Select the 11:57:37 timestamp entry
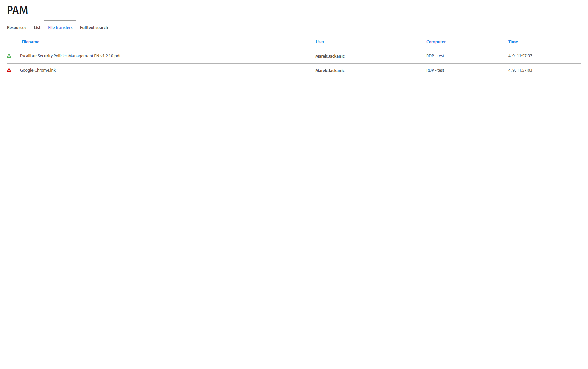This screenshot has width=588, height=369. [520, 56]
